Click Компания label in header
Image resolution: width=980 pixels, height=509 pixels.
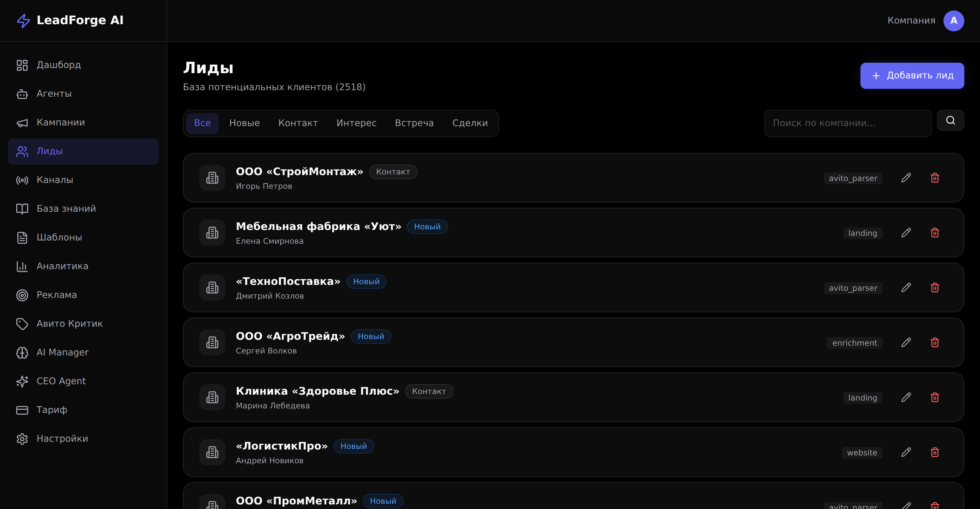click(x=911, y=21)
